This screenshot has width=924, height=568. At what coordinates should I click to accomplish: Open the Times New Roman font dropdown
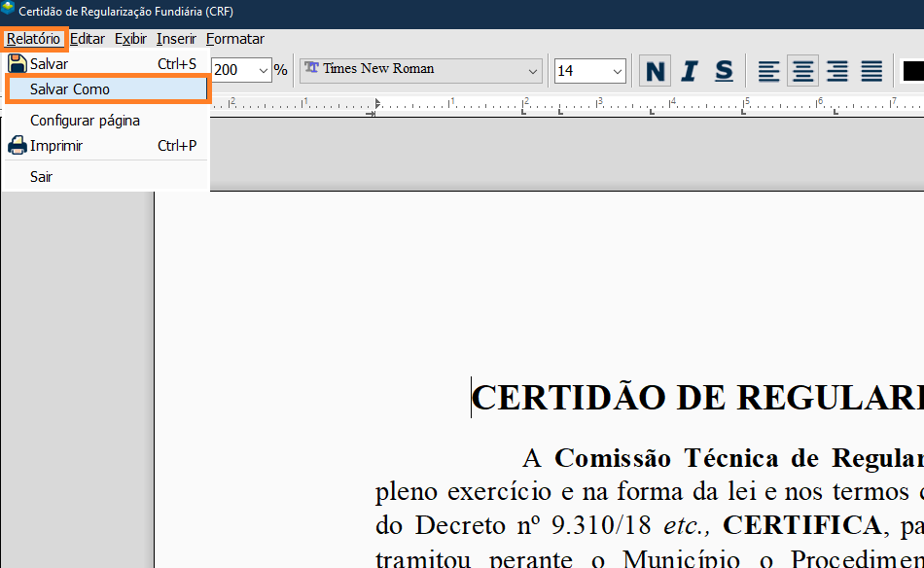(x=533, y=70)
